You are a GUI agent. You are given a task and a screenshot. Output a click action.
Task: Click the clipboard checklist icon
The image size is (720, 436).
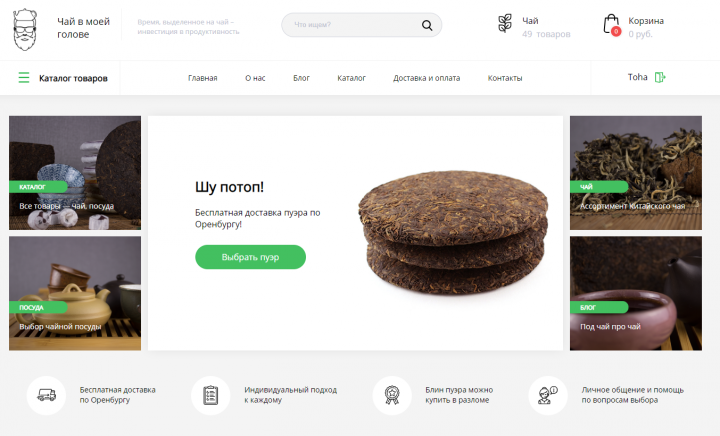click(211, 395)
